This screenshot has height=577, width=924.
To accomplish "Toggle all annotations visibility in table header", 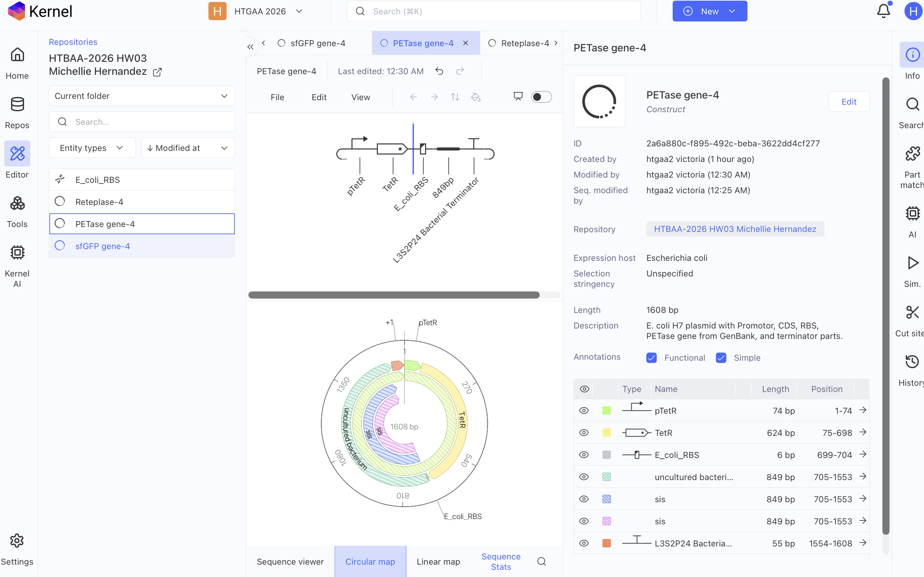I will (x=584, y=389).
